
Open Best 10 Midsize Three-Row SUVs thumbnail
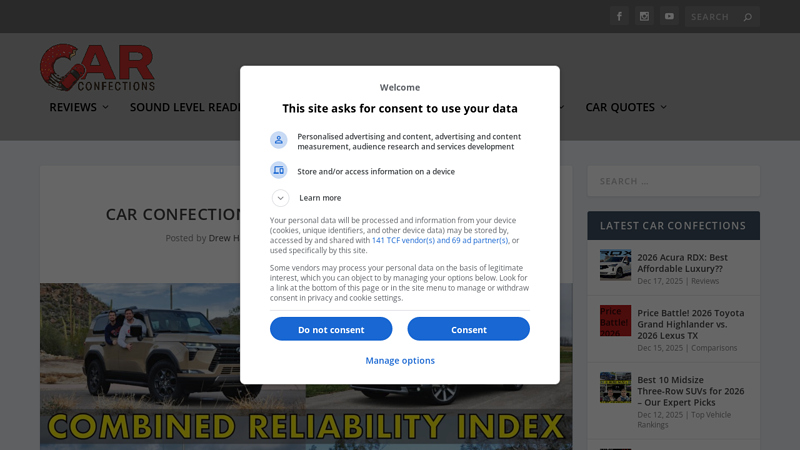coord(615,387)
